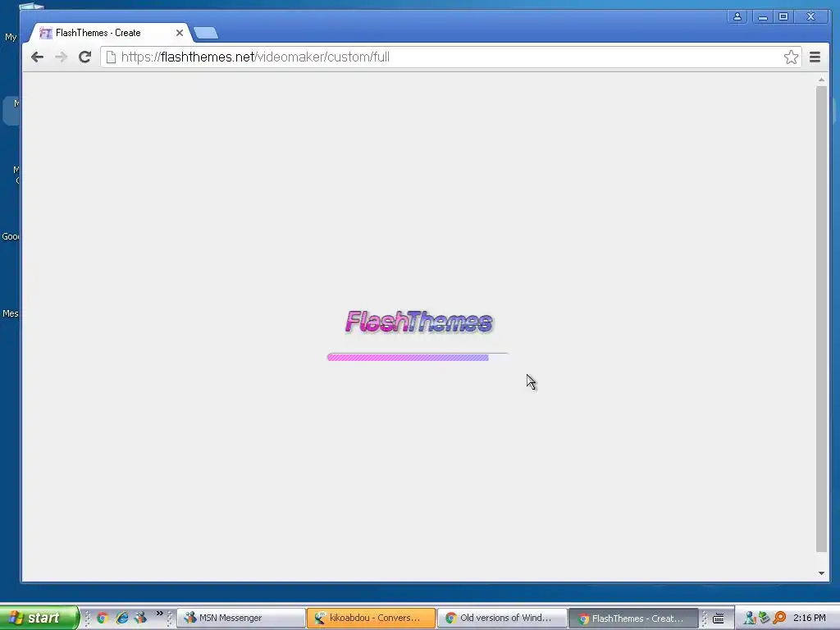Click the FlashThemes logo

pos(418,322)
